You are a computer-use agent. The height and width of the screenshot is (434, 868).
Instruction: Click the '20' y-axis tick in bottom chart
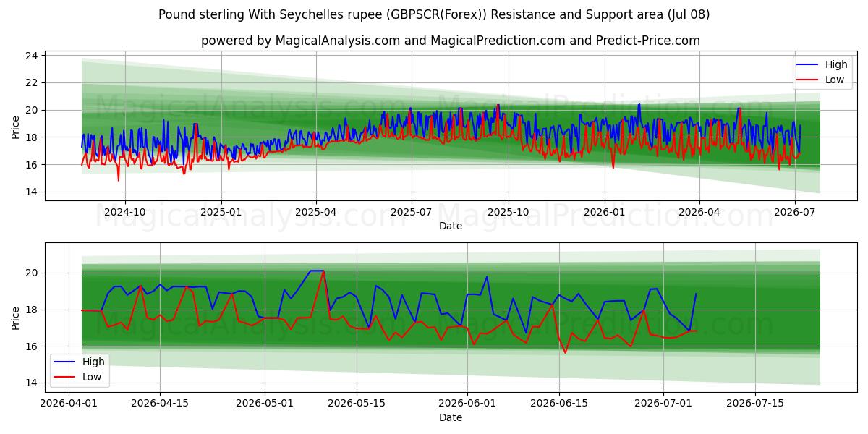33,273
